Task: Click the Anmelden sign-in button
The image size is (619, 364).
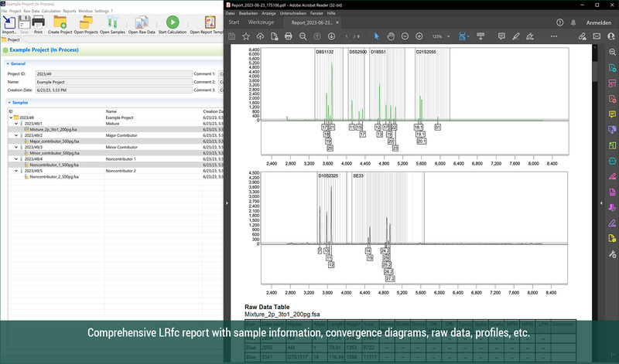Action: 598,23
